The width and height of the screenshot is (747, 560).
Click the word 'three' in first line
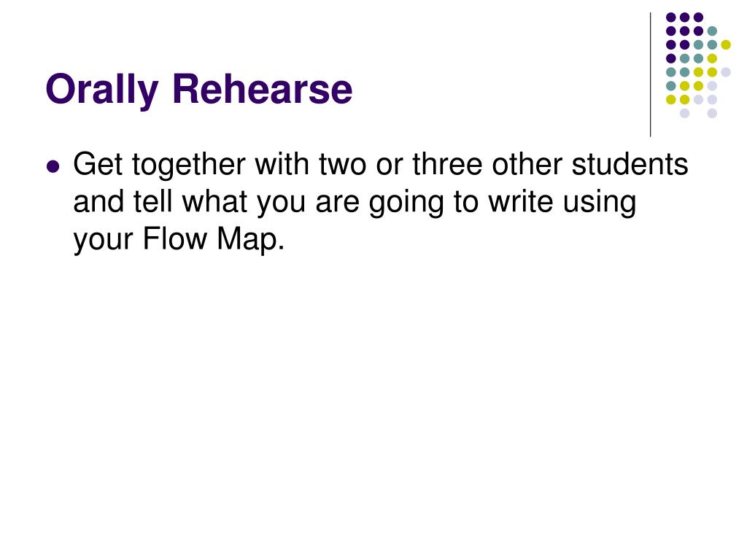[447, 164]
